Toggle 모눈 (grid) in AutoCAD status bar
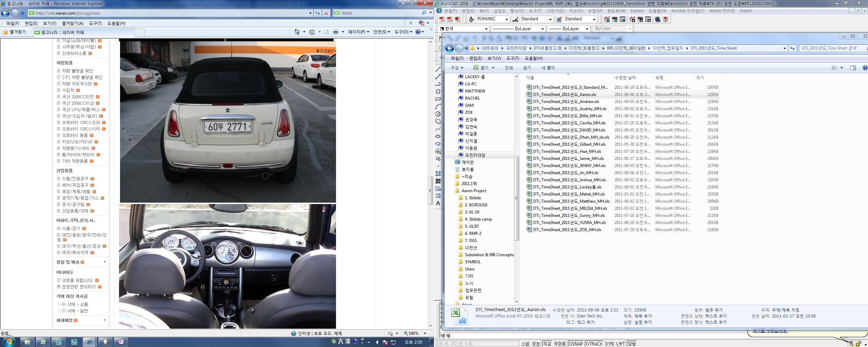Screen dimensions: 868x347 536,344
